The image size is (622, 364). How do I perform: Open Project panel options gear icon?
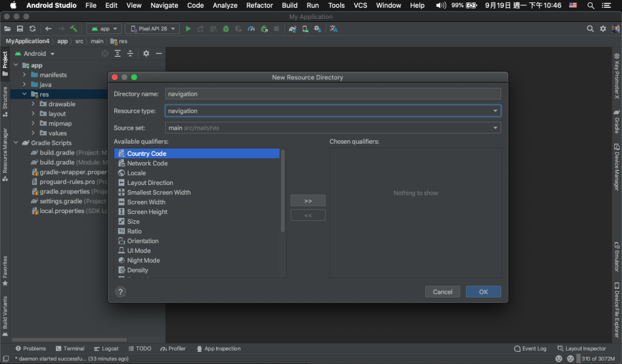point(146,53)
